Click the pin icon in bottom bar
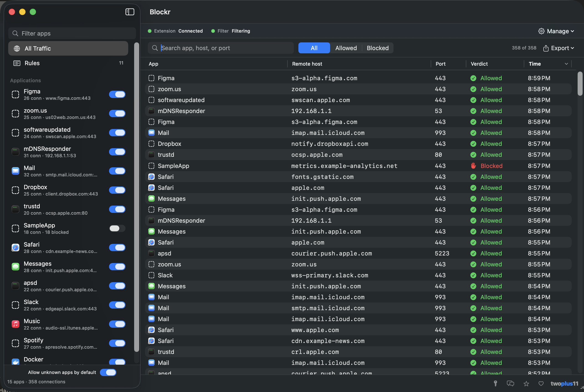Image resolution: width=584 pixels, height=392 pixels. (x=495, y=384)
